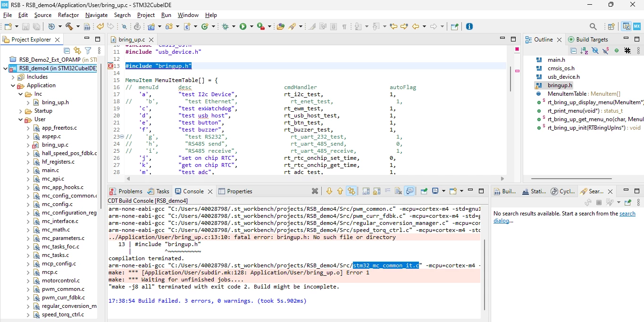Toggle Hide Static Members in Outline

pyautogui.click(x=606, y=50)
